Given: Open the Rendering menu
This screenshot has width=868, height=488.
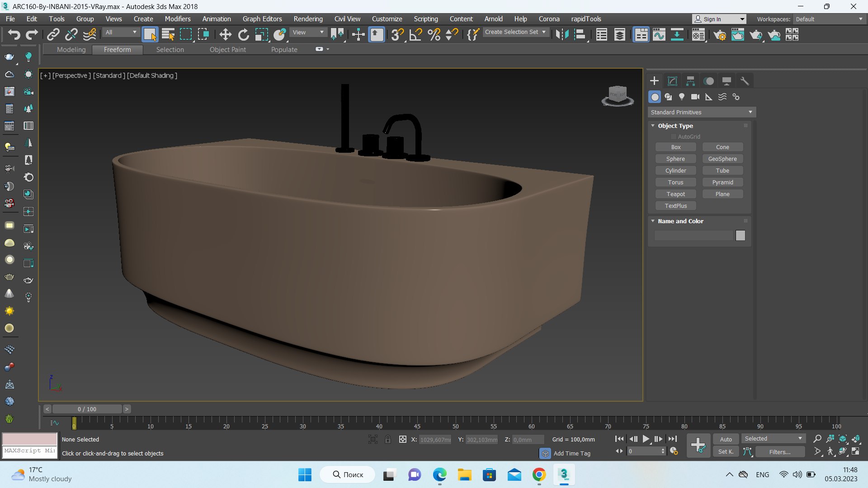Looking at the screenshot, I should click(308, 19).
